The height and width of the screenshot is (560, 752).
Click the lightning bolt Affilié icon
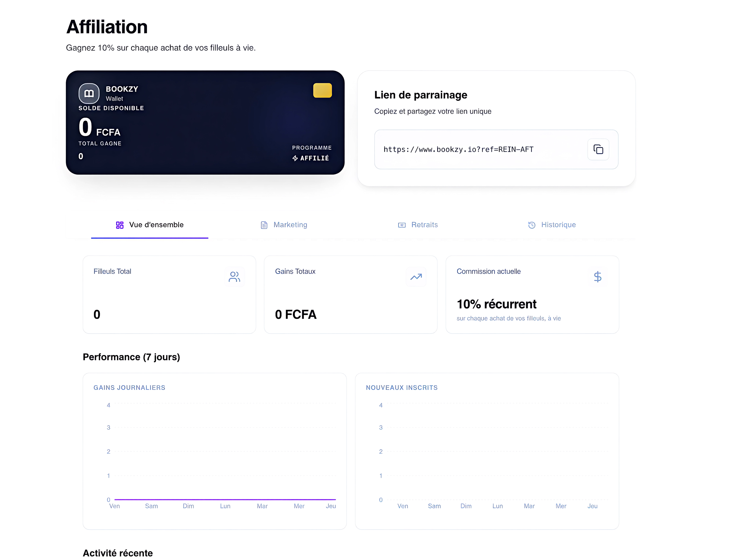tap(295, 158)
